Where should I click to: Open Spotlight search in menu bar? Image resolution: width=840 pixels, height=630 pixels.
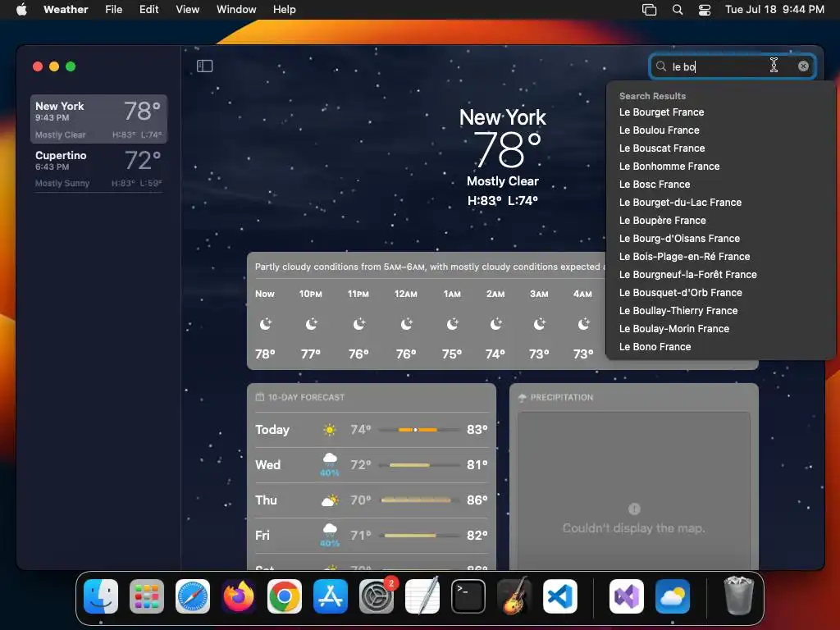point(677,10)
